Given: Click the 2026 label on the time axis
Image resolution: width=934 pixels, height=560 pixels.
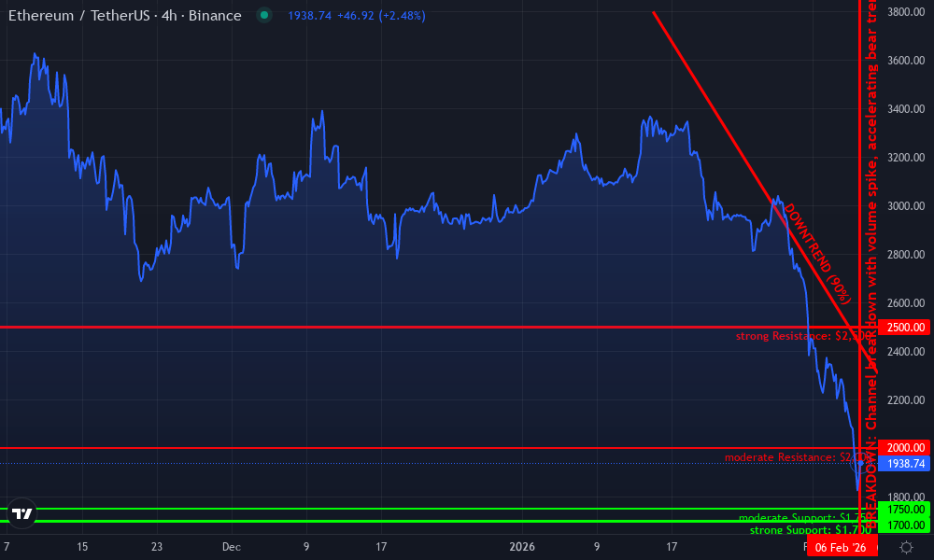Looking at the screenshot, I should 523,548.
